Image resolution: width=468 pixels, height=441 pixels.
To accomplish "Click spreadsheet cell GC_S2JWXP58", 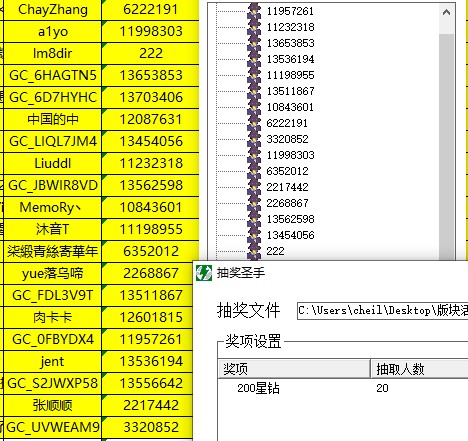I will 52,384.
